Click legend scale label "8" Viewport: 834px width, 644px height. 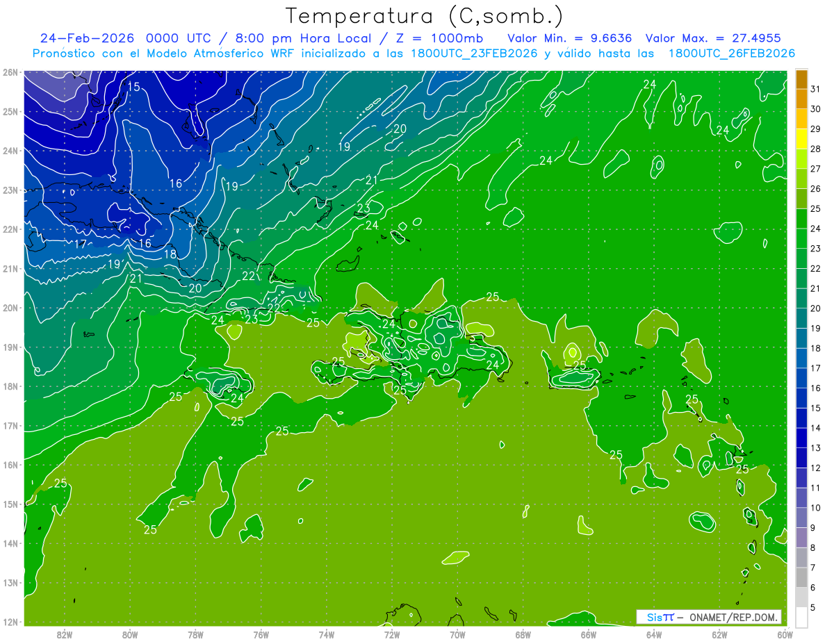point(813,547)
